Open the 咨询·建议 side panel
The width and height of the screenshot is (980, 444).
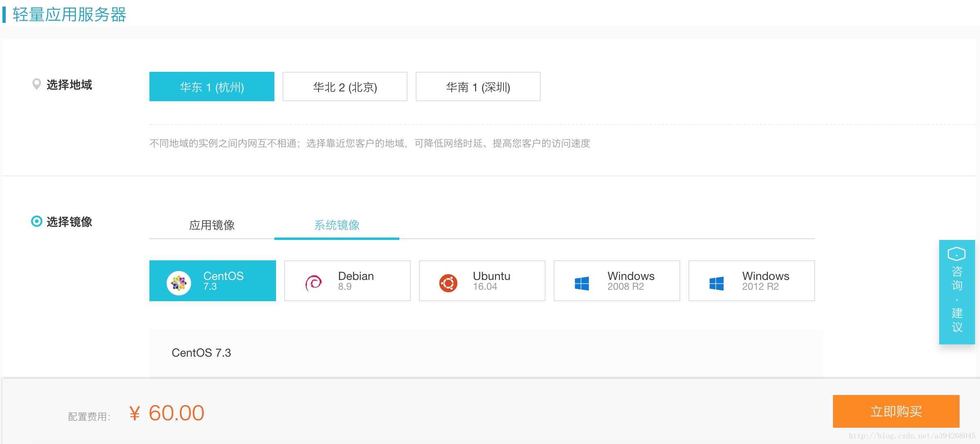(x=957, y=300)
